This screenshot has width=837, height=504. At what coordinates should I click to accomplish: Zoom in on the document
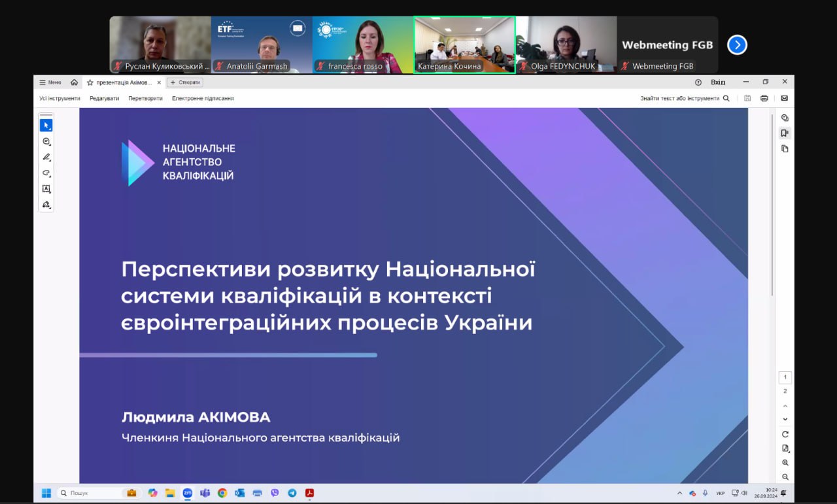point(785,463)
